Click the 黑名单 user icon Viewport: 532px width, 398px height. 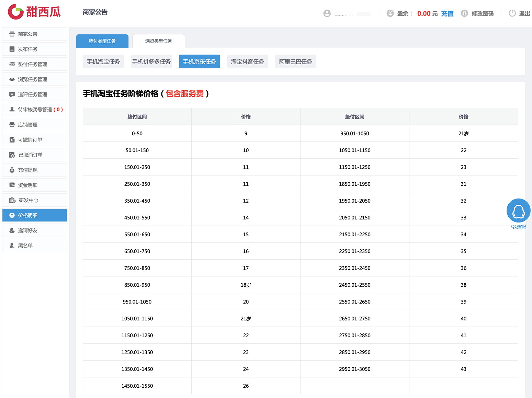[x=12, y=246]
